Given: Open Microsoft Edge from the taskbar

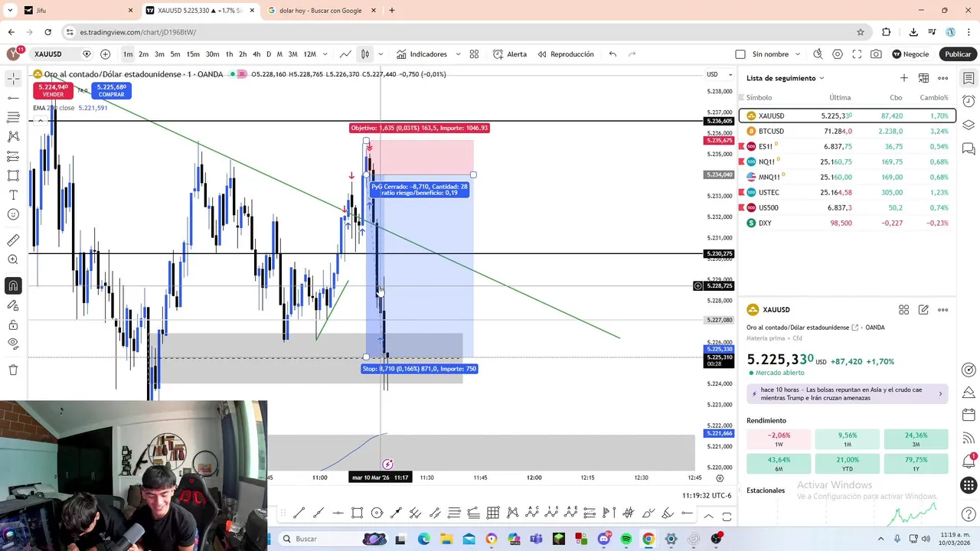Looking at the screenshot, I should click(x=423, y=539).
